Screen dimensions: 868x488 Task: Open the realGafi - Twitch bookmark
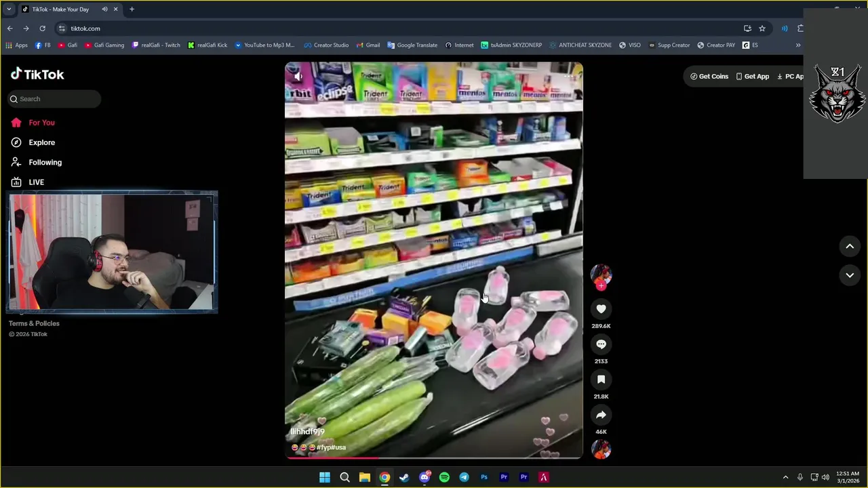point(156,45)
